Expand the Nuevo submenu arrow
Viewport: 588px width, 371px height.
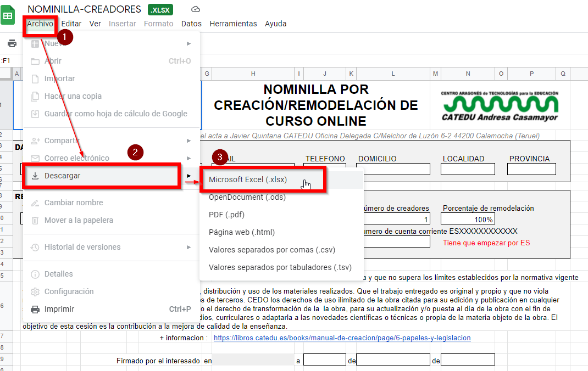click(x=188, y=44)
